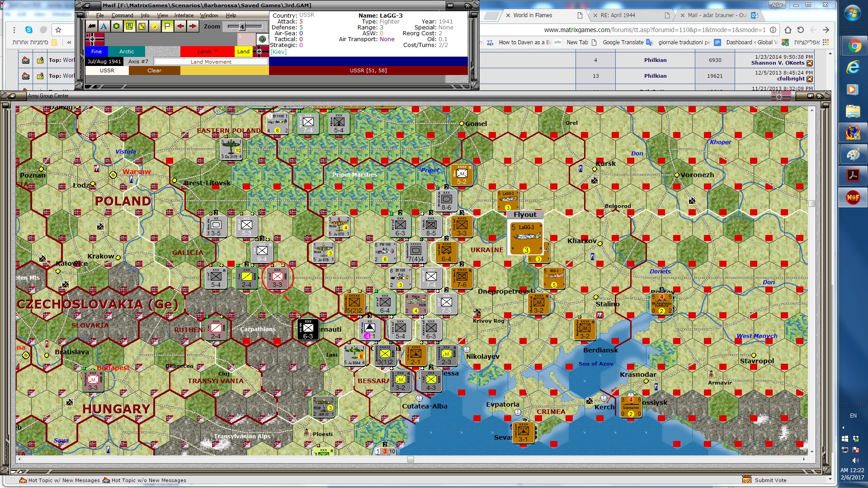The width and height of the screenshot is (868, 488).
Task: Select the Hungarian 3-3 unit near Budapest
Action: point(93,381)
